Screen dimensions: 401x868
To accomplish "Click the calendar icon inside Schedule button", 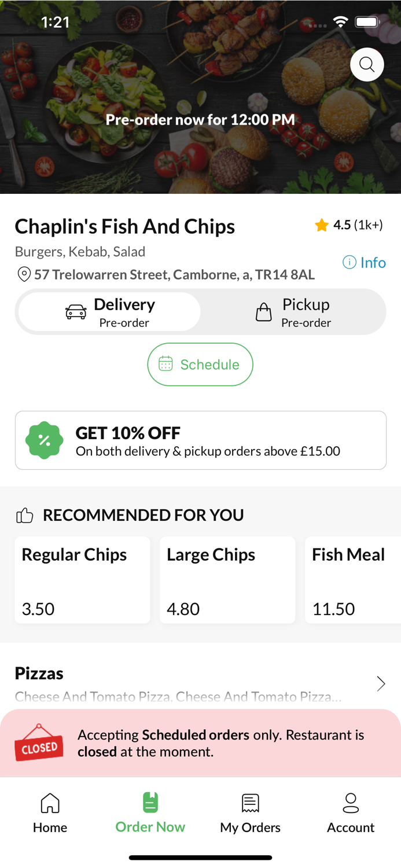I will (x=165, y=364).
